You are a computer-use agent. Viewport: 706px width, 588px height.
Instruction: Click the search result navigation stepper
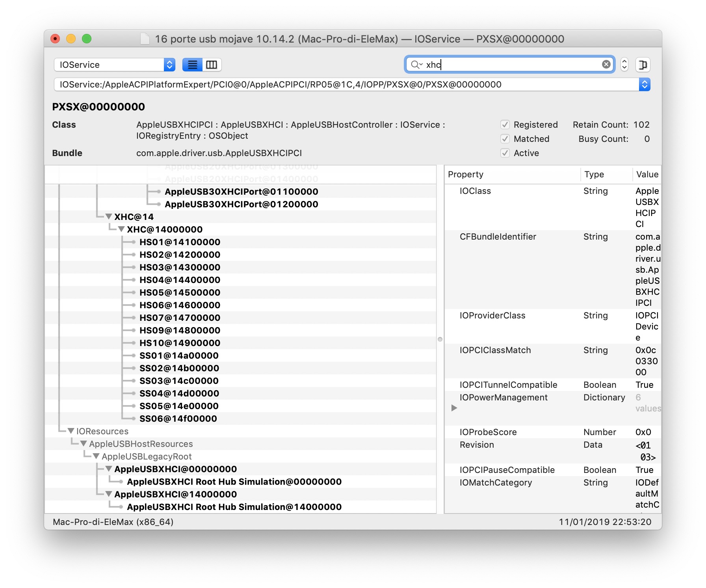(624, 65)
